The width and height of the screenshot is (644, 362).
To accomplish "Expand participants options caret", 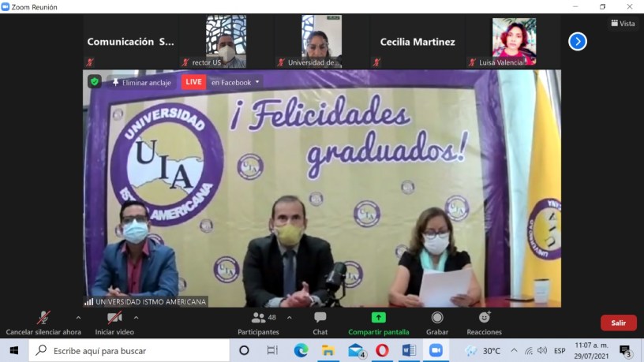I will (x=289, y=318).
